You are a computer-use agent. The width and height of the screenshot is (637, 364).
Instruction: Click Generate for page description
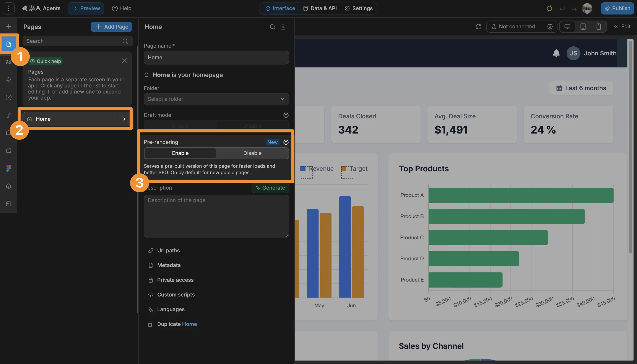pos(270,188)
